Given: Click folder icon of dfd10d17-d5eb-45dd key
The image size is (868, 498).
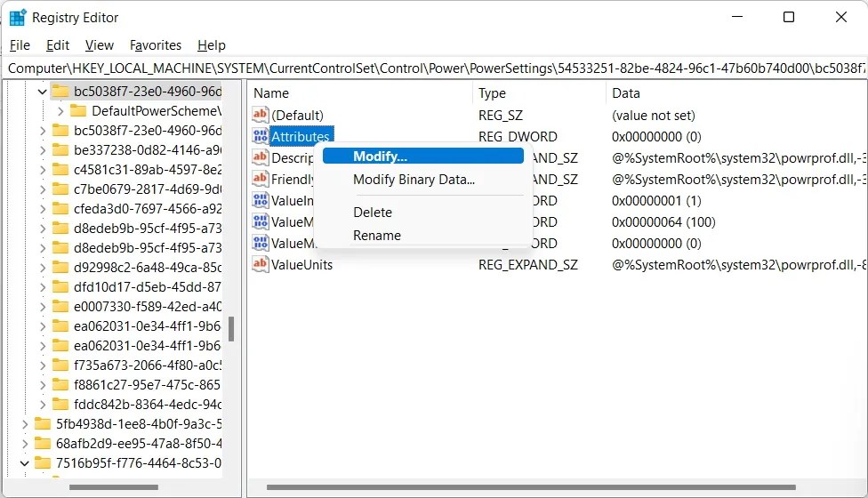Looking at the screenshot, I should point(60,286).
